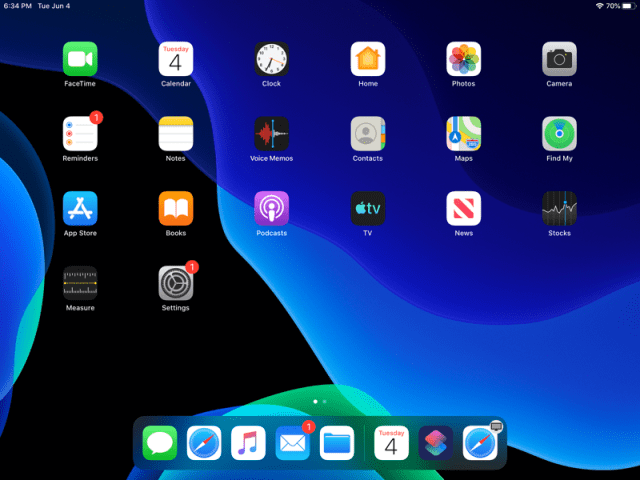
Task: Tap the battery indicator in status bar
Action: pyautogui.click(x=629, y=6)
